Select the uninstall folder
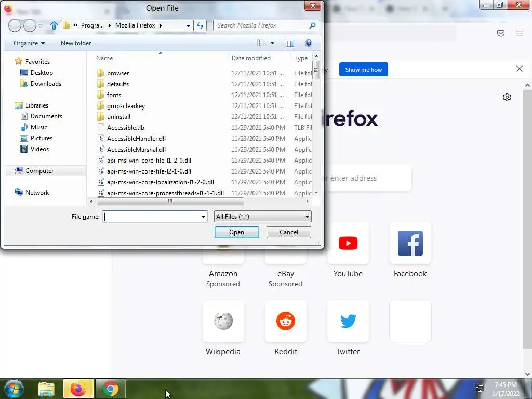This screenshot has width=532, height=399. [x=118, y=117]
